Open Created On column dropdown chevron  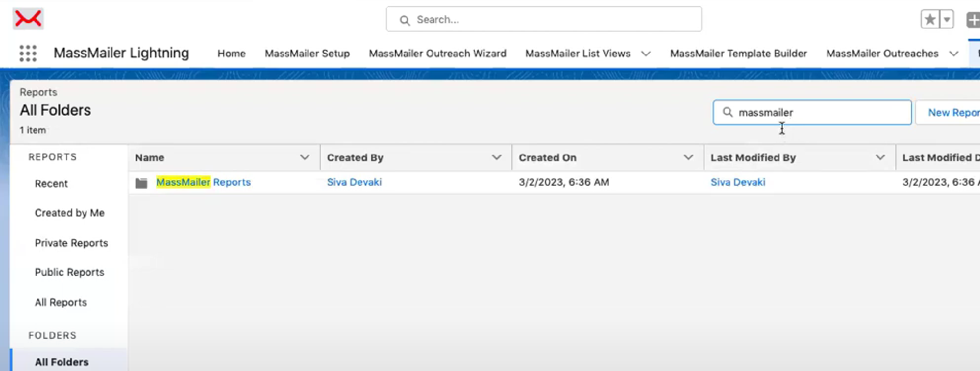[688, 158]
